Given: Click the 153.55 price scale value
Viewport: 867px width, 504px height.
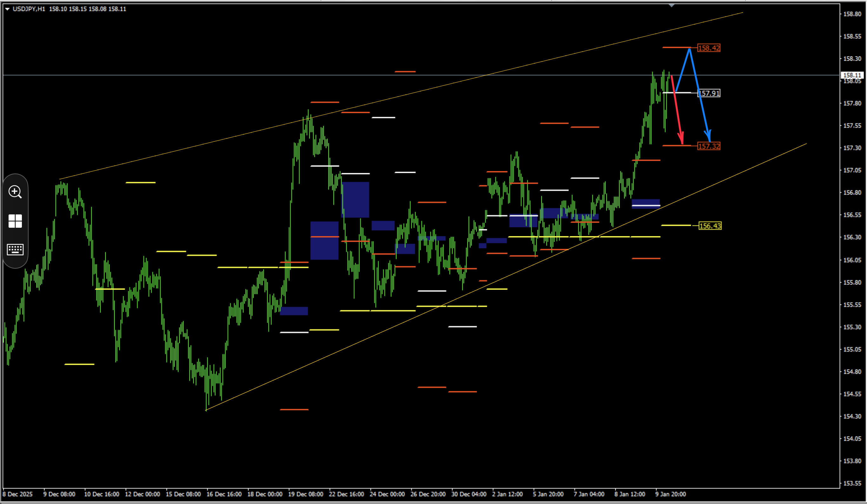Looking at the screenshot, I should [x=852, y=483].
